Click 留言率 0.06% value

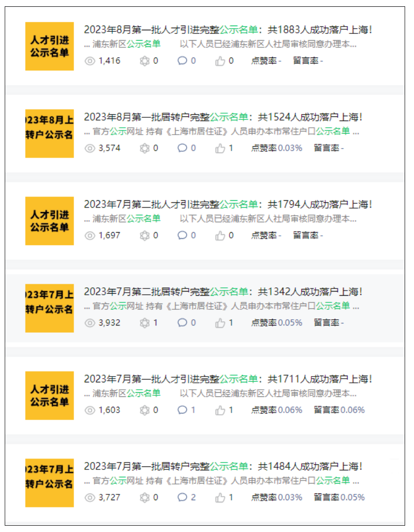(x=352, y=410)
